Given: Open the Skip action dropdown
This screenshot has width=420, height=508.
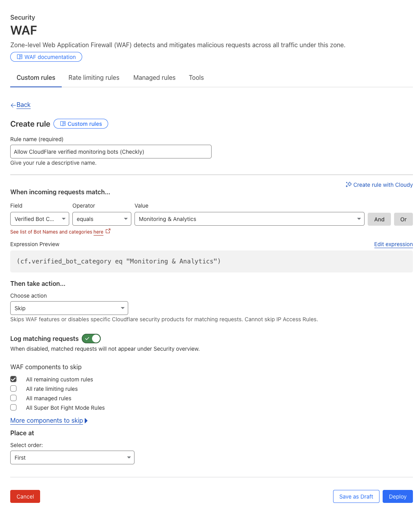Looking at the screenshot, I should (69, 308).
